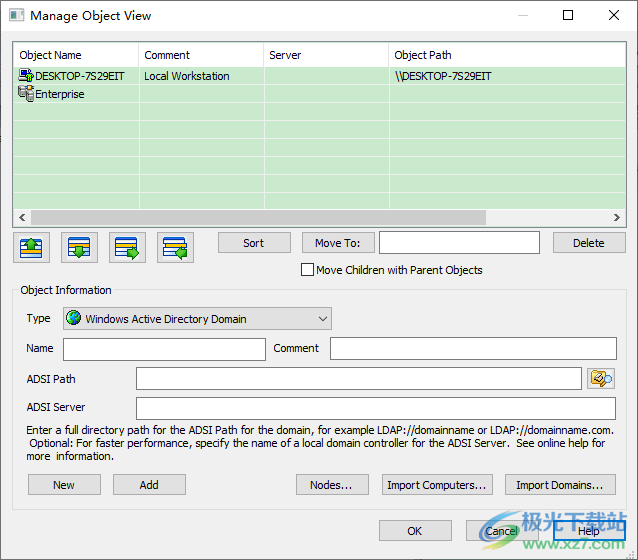Cancel the dialog
The height and width of the screenshot is (560, 638).
coord(501,531)
